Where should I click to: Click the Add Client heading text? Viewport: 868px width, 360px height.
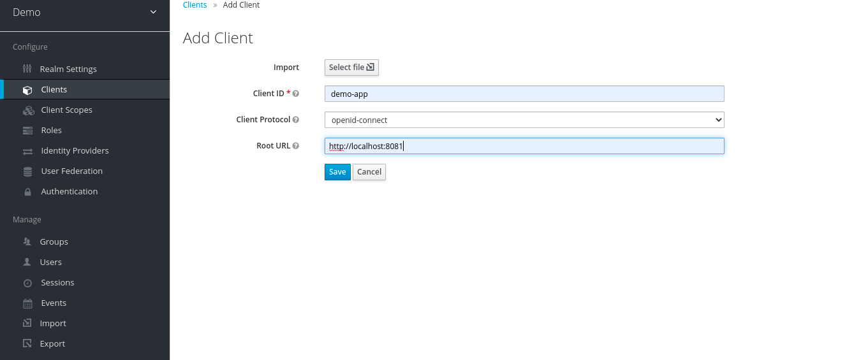(x=218, y=38)
